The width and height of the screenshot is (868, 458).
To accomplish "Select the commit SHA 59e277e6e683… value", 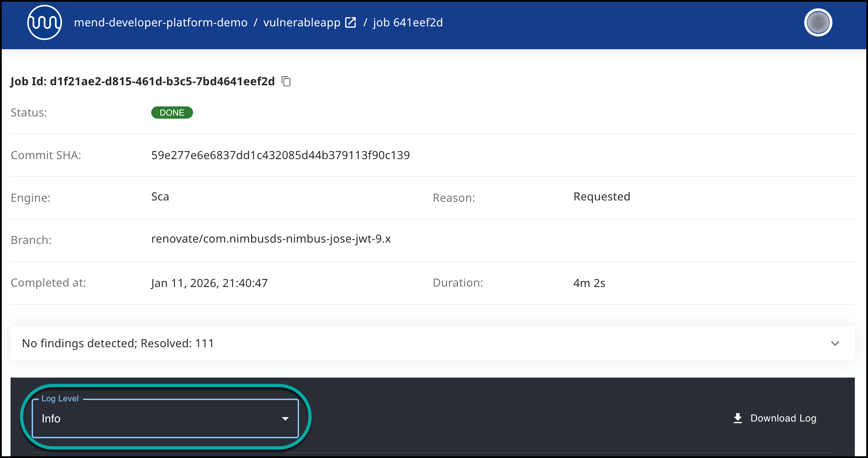I will pyautogui.click(x=281, y=155).
